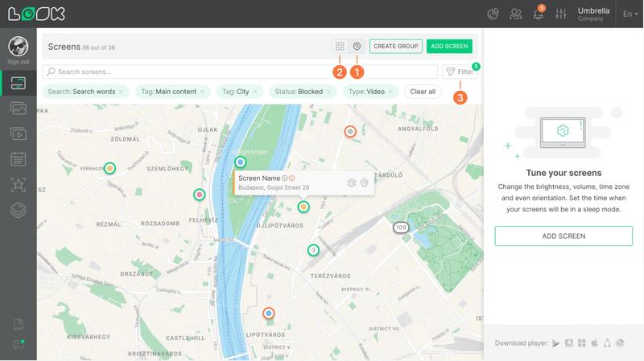Open the star frame sidebar icon

pyautogui.click(x=18, y=185)
